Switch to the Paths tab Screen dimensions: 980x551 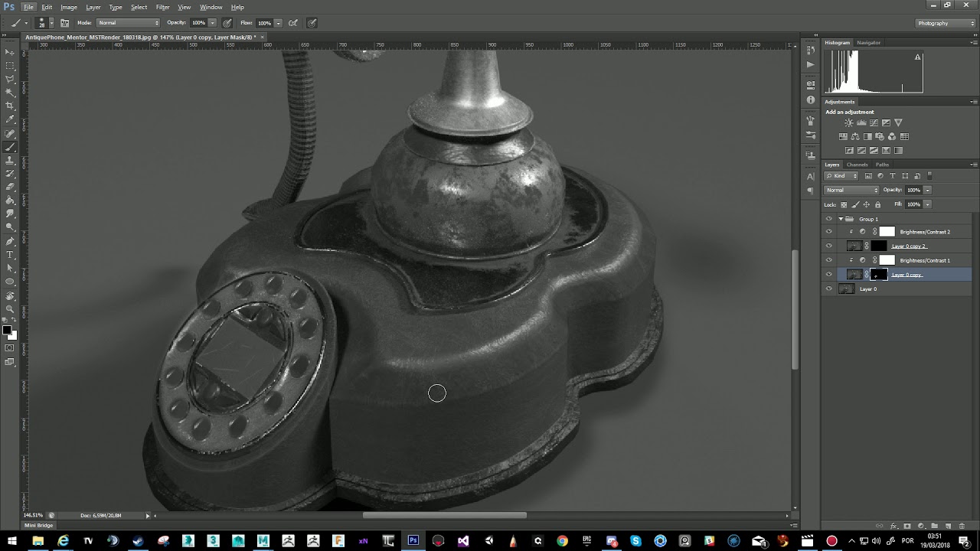pyautogui.click(x=882, y=165)
